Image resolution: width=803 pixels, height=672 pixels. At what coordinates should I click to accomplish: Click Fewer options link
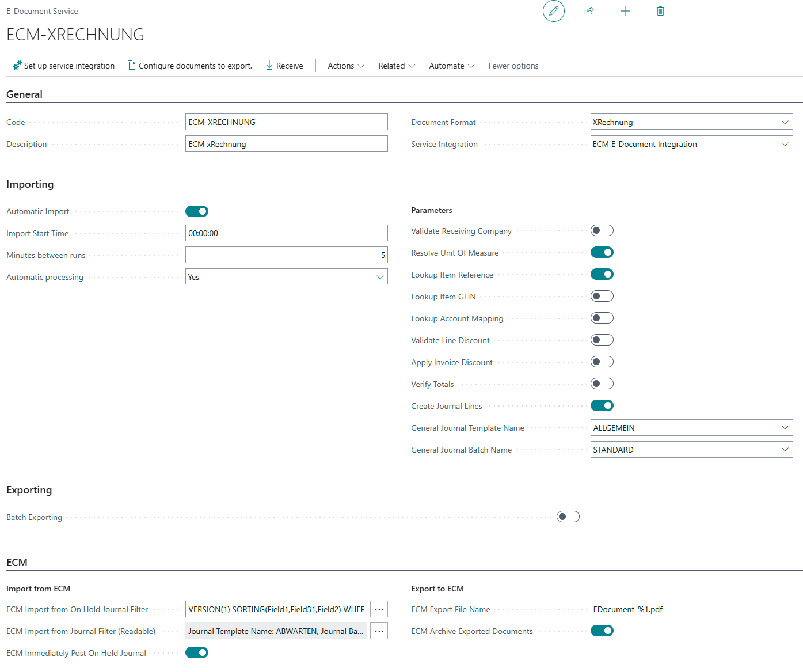(x=513, y=66)
